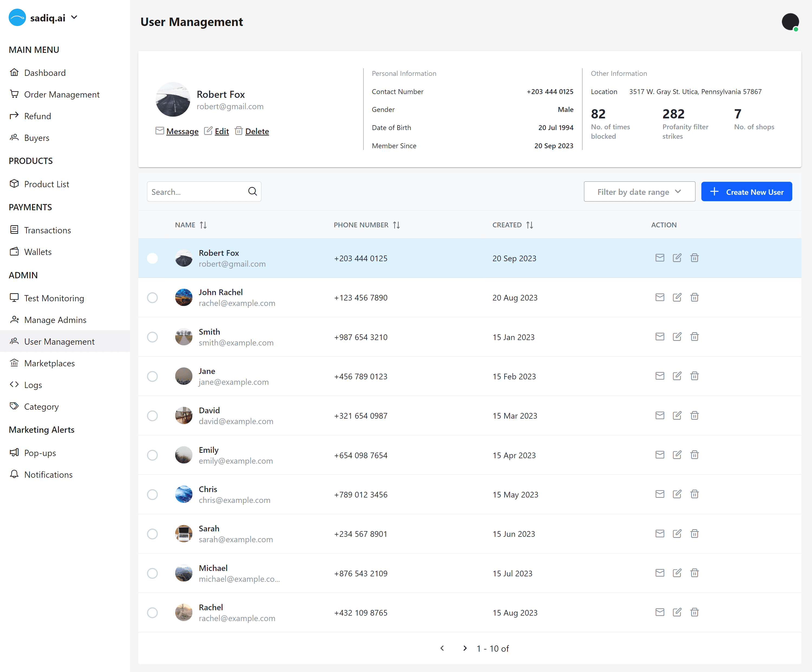This screenshot has width=812, height=672.
Task: Open Test Monitoring in the sidebar
Action: tap(65, 298)
